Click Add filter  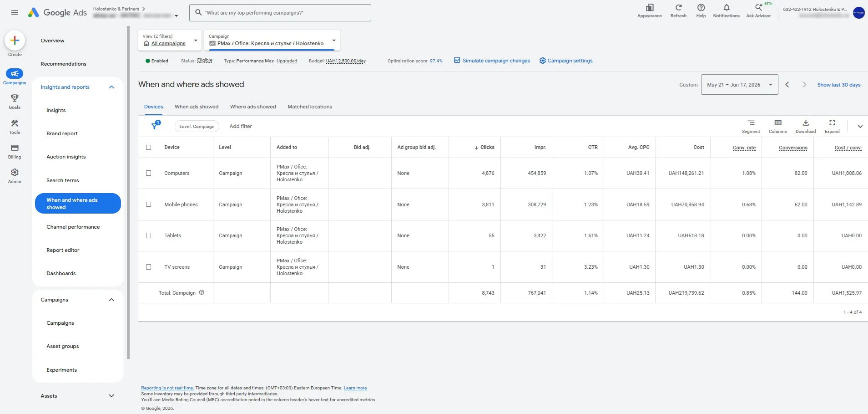241,126
